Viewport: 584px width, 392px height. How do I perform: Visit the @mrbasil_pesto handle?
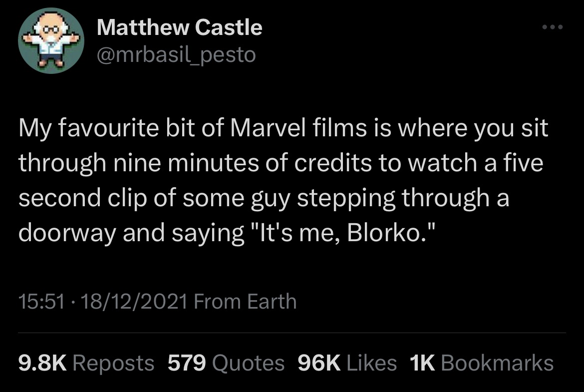click(x=176, y=54)
